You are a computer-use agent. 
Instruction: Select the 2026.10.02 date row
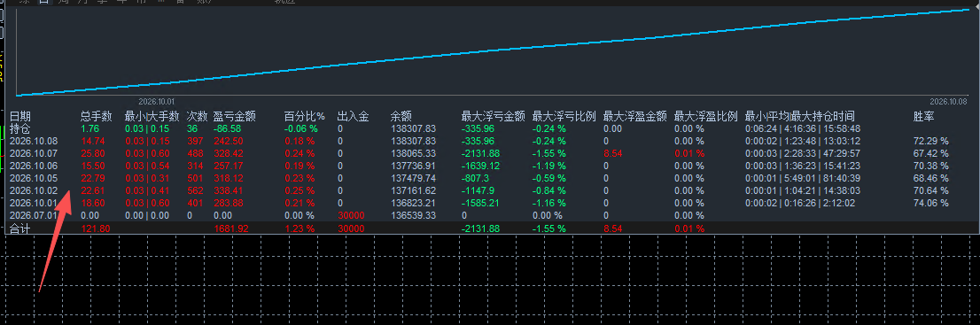coord(34,190)
